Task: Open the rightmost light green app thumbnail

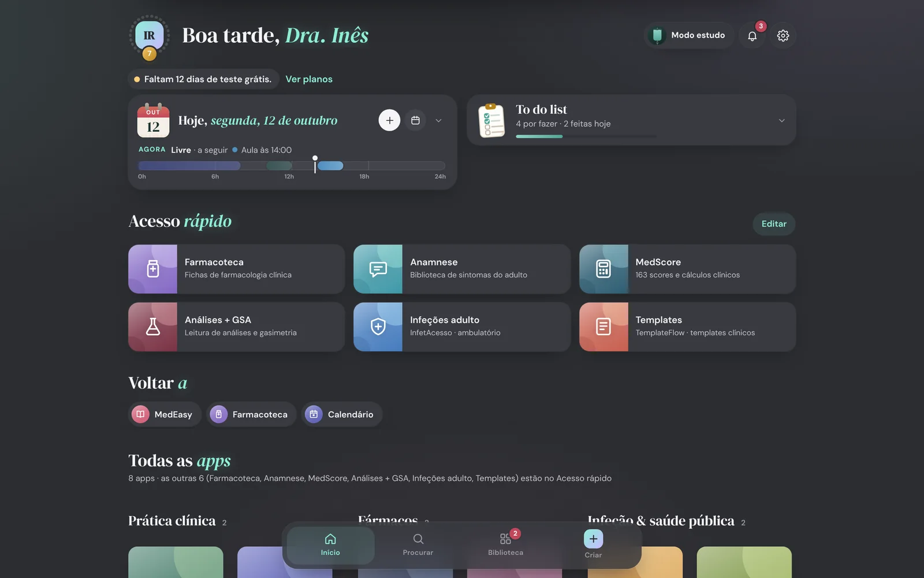Action: point(744,562)
